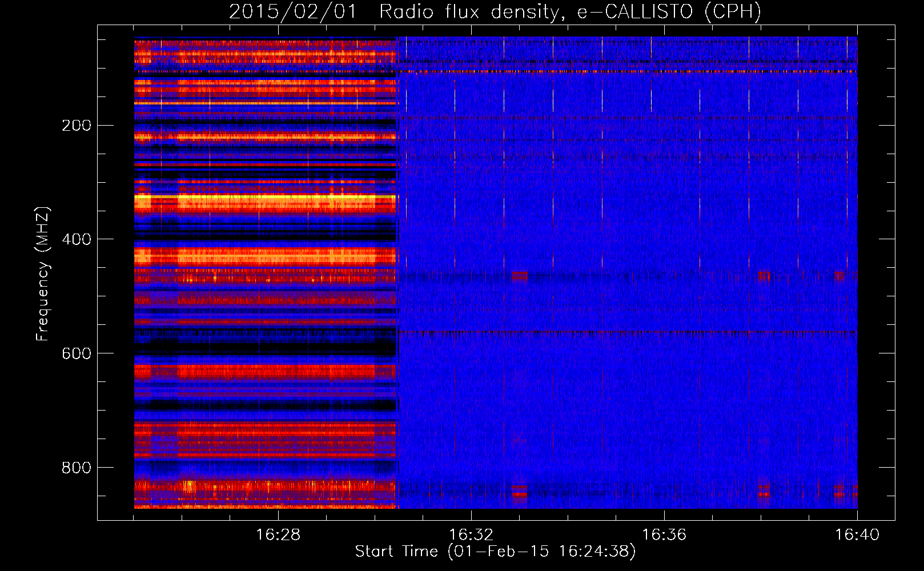Click the 16:40 time tick label
Viewport: 924px width, 571px height.
click(857, 535)
